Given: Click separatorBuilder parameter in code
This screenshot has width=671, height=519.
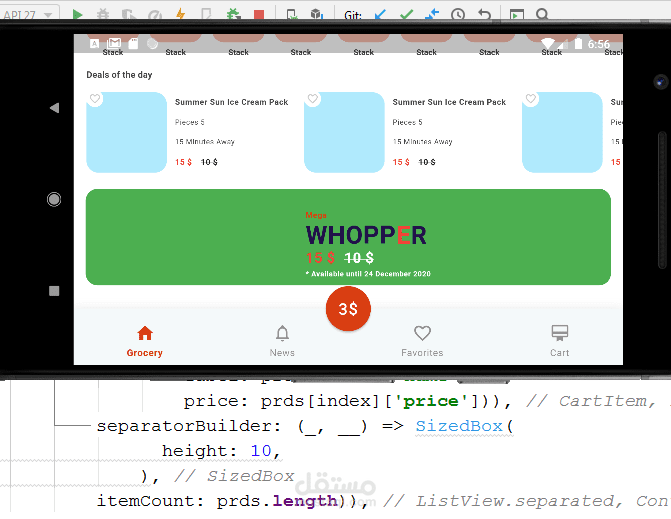Looking at the screenshot, I should pos(184,426).
